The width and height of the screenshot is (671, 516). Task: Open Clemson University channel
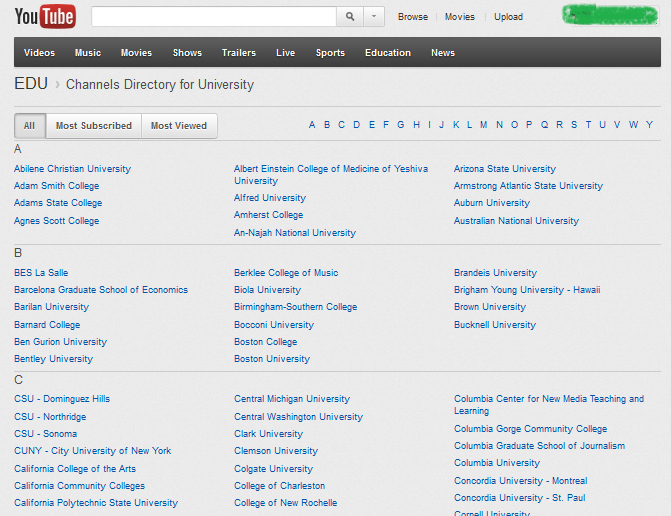276,451
